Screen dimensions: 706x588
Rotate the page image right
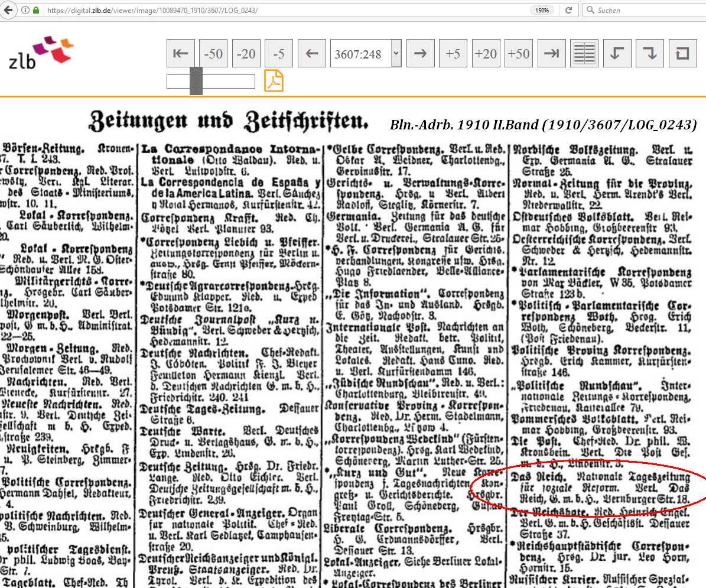point(650,54)
